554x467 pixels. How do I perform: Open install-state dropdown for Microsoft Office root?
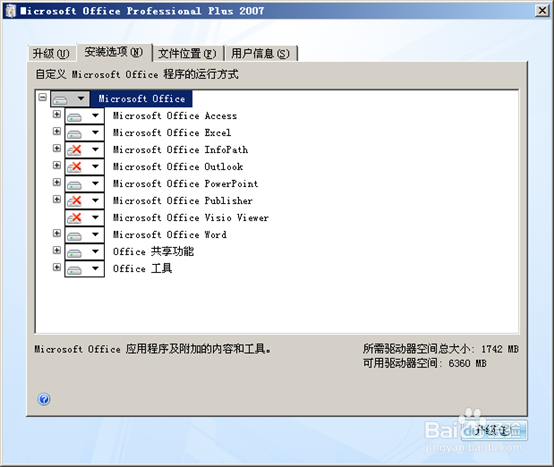(70, 99)
